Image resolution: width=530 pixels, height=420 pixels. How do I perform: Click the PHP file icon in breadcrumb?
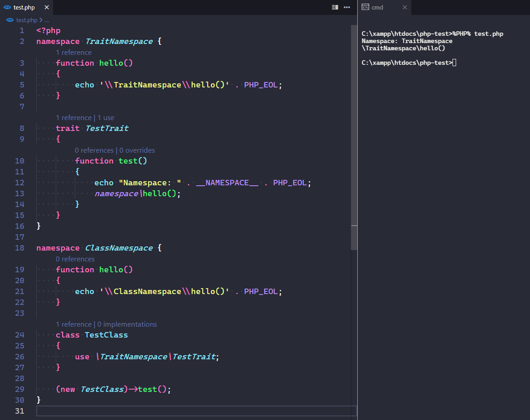[x=10, y=20]
